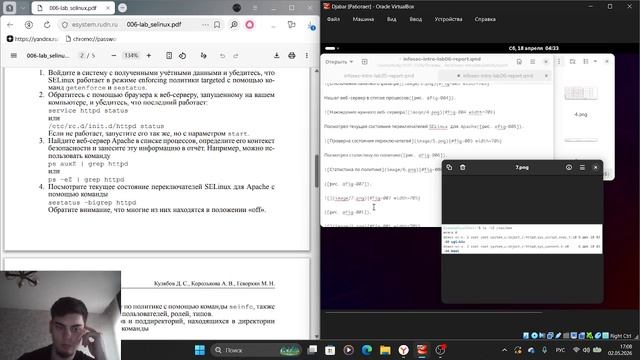Redo annotation in the PDF toolbar
The image size is (640, 360).
click(x=236, y=56)
